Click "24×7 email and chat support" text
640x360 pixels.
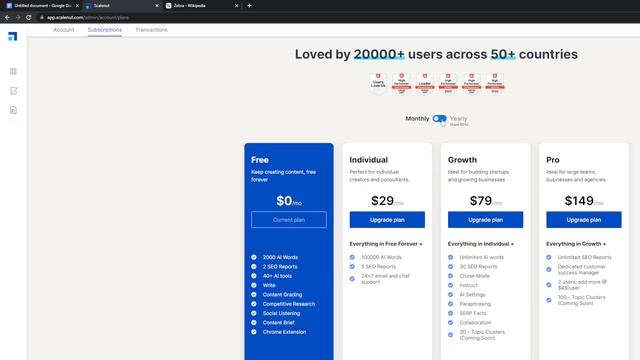coord(385,279)
